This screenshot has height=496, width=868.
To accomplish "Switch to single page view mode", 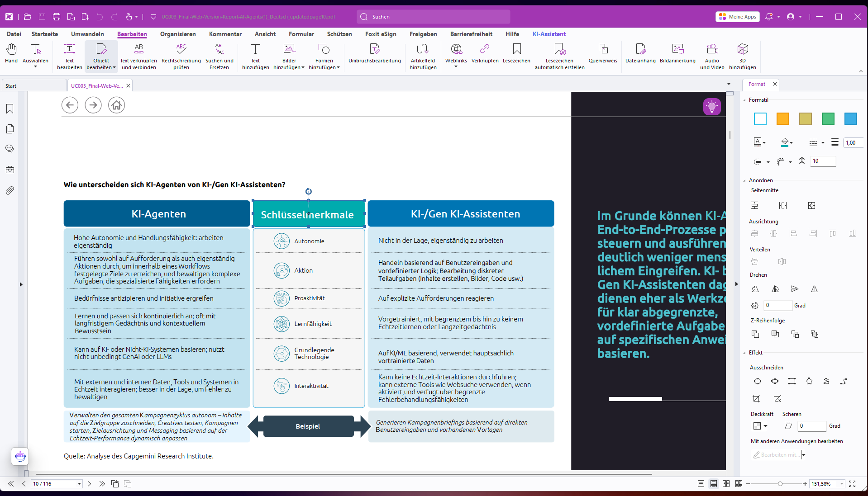I will (701, 484).
